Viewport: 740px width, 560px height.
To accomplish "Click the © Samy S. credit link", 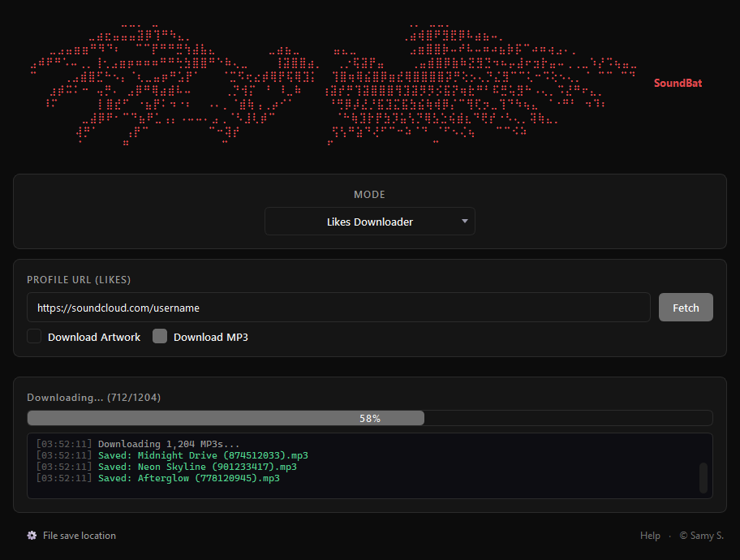I will pyautogui.click(x=701, y=536).
